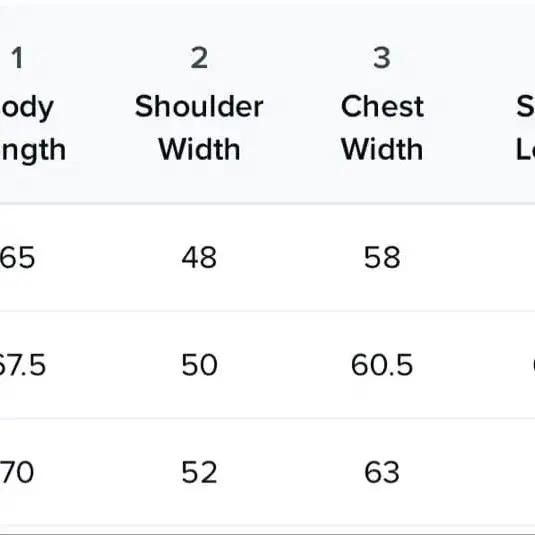
Task: Click chest width value 63
Action: tap(382, 472)
